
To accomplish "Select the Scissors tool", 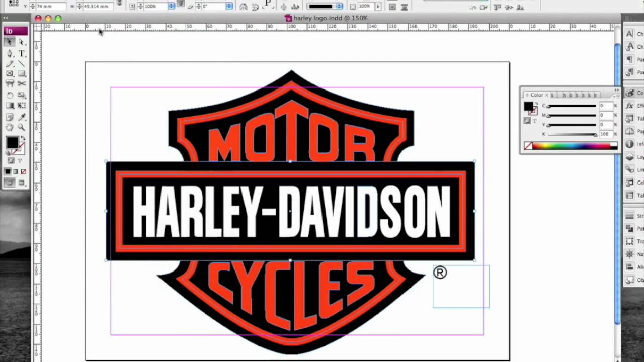I will pyautogui.click(x=22, y=84).
